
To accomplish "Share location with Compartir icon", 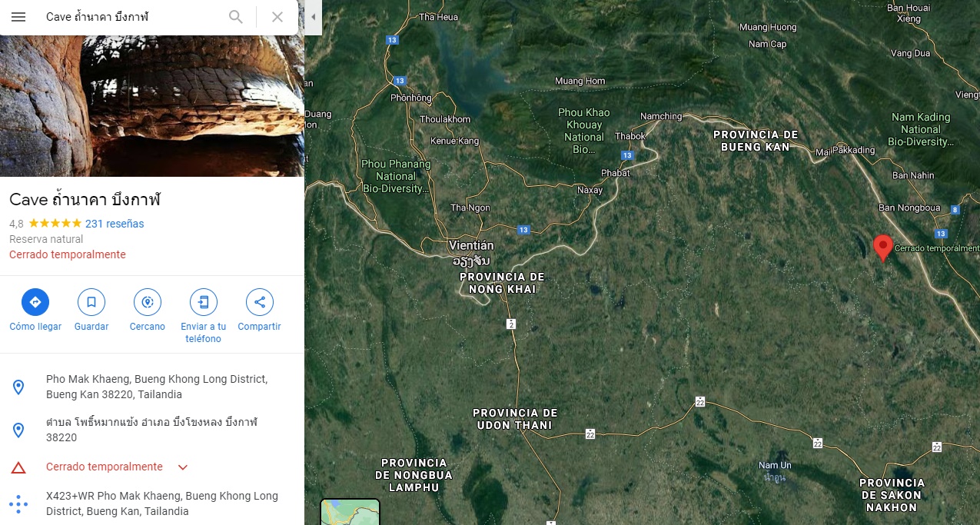I will (260, 302).
